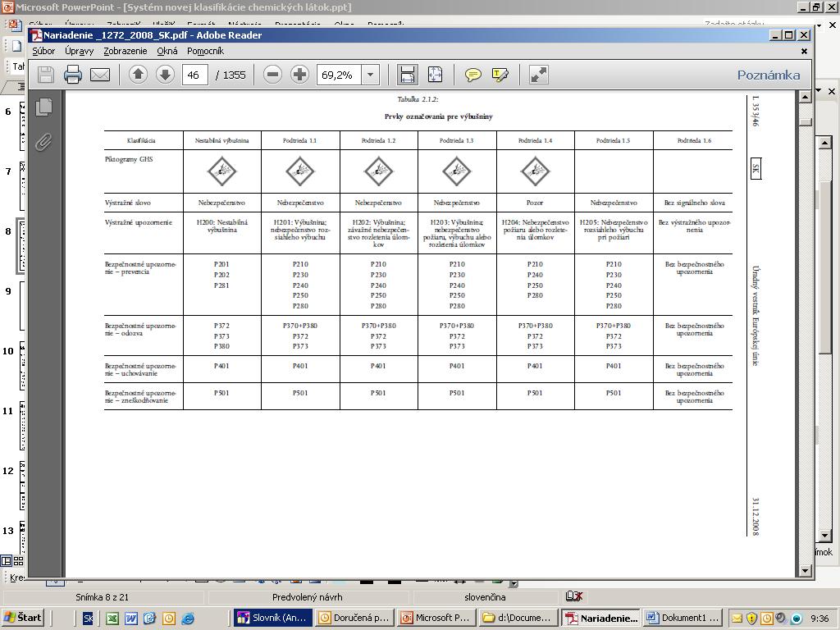Go to next page with down arrow
Screen dimensions: 840x630
pos(165,75)
